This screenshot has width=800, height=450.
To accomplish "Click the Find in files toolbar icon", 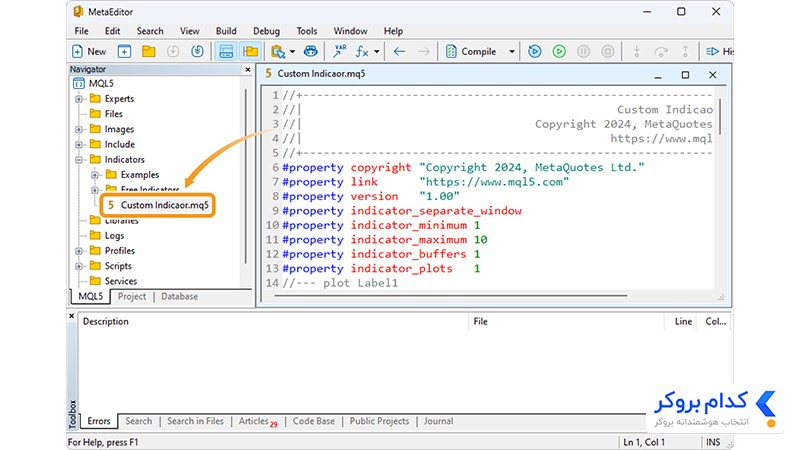I will pos(278,52).
